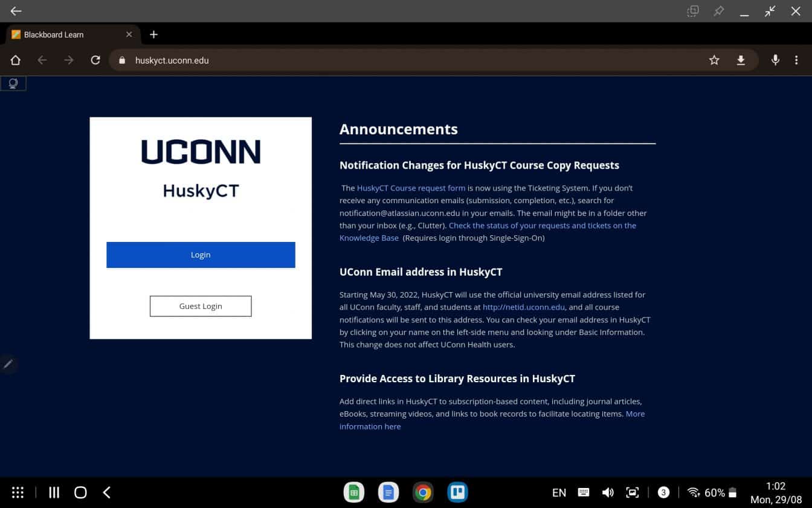Open HuskyCT Course request form link

click(x=411, y=188)
